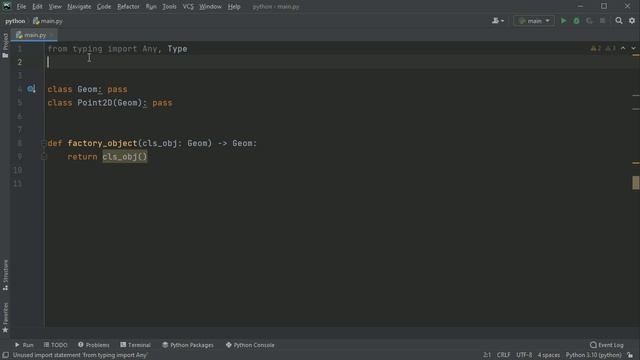
Task: Go to previous highlighted error arrow
Action: [623, 49]
